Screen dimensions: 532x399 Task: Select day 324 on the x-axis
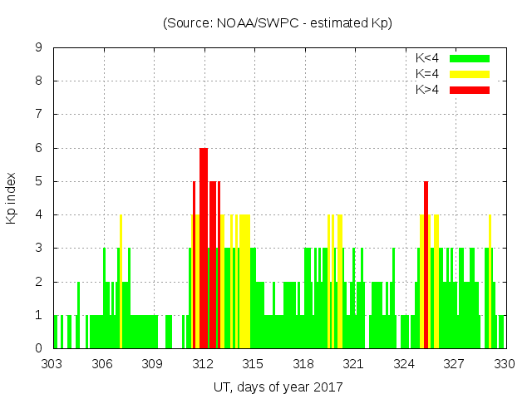pos(404,364)
